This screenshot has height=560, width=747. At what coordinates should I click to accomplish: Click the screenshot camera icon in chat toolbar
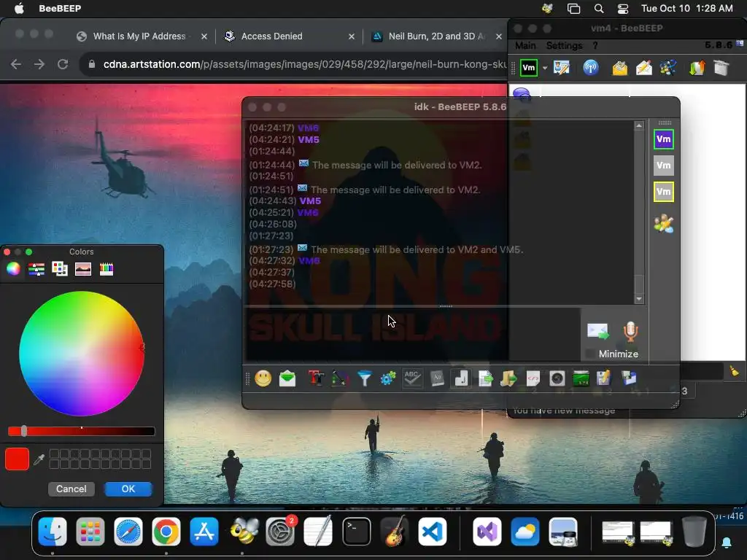coord(557,378)
